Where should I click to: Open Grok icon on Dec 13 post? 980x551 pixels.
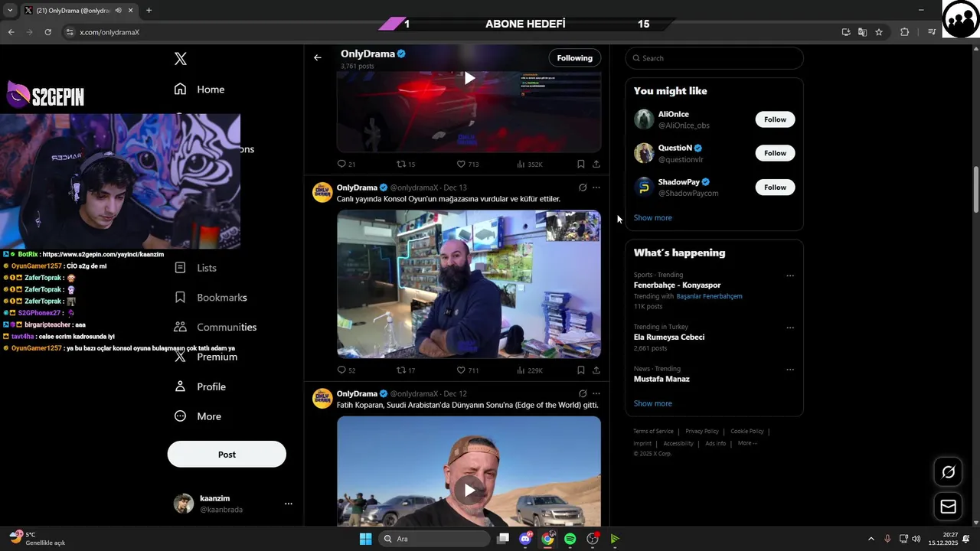(x=583, y=187)
